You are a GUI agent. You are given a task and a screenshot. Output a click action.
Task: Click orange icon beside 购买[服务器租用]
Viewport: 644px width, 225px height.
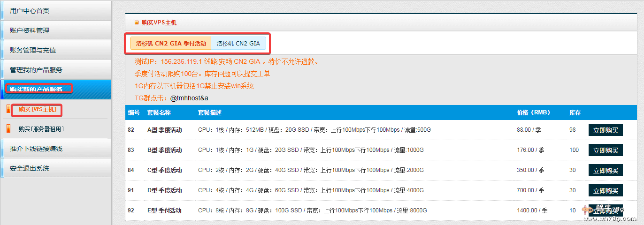8,129
